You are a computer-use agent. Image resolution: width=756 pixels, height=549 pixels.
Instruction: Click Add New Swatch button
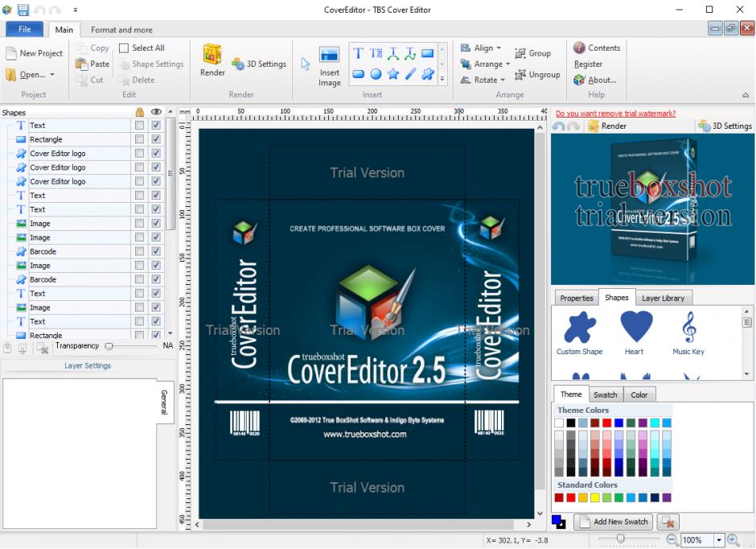614,522
